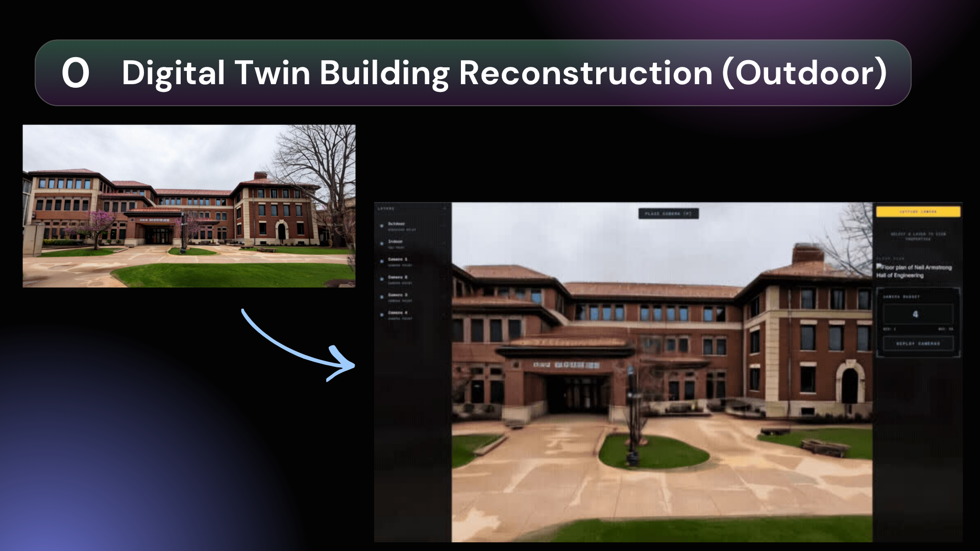The height and width of the screenshot is (551, 980).
Task: Click the Camera 1 layer icon
Action: (382, 261)
